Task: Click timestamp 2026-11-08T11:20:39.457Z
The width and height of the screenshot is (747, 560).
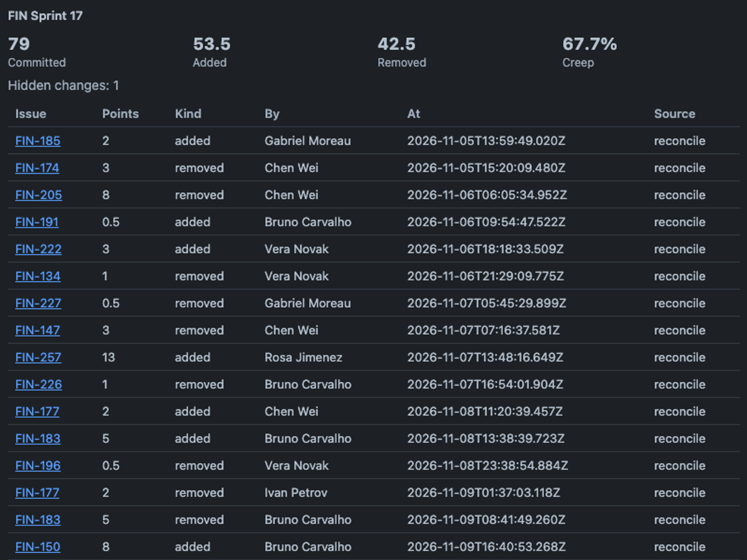Action: [x=485, y=411]
